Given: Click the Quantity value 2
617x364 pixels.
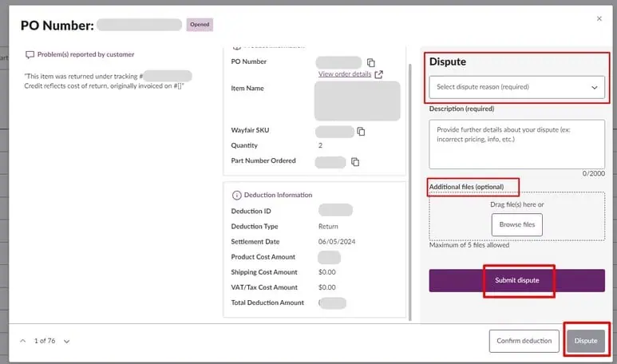Looking at the screenshot, I should click(x=320, y=145).
